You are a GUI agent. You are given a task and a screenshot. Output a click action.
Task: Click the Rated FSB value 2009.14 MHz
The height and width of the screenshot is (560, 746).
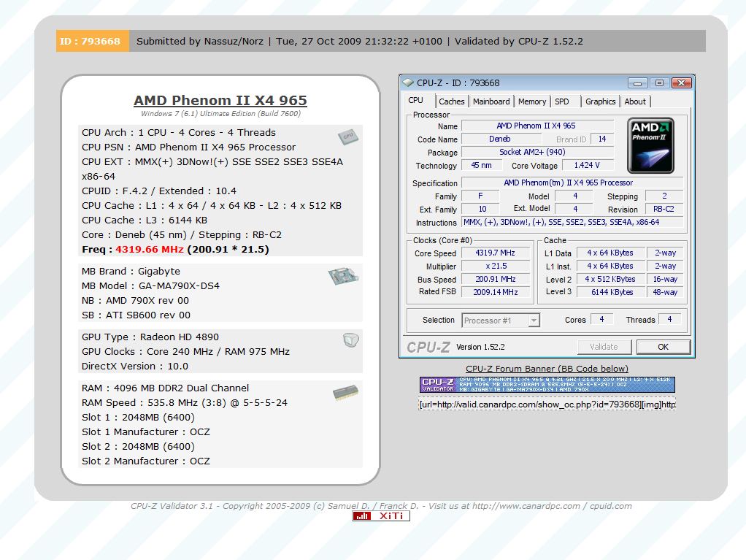[x=496, y=292]
